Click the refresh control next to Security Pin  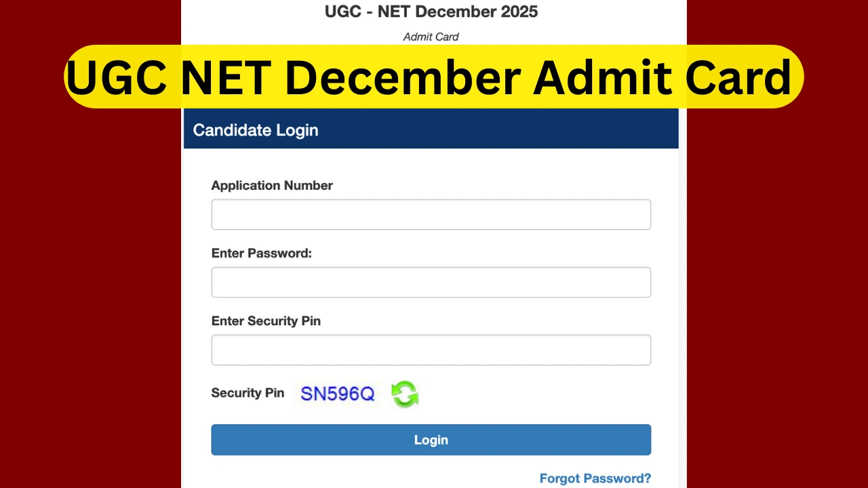tap(405, 394)
